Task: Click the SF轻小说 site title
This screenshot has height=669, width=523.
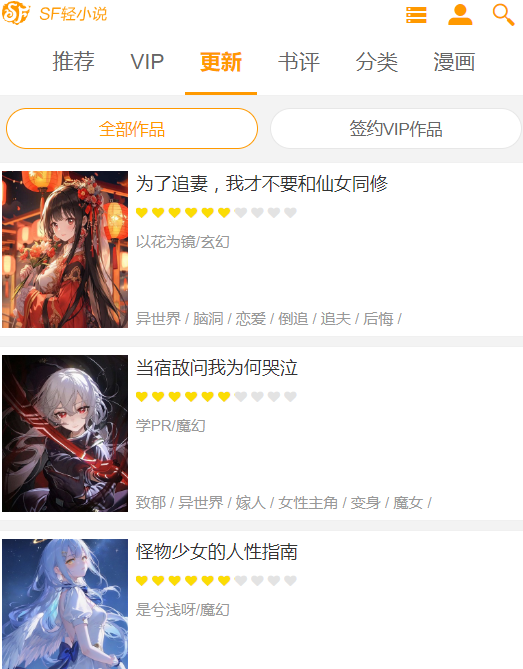Action: tap(73, 14)
